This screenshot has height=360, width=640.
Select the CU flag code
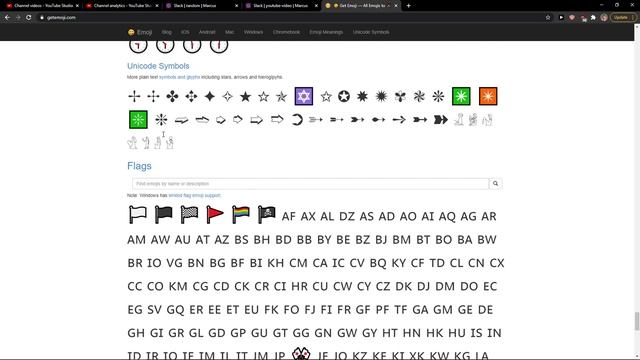click(320, 286)
